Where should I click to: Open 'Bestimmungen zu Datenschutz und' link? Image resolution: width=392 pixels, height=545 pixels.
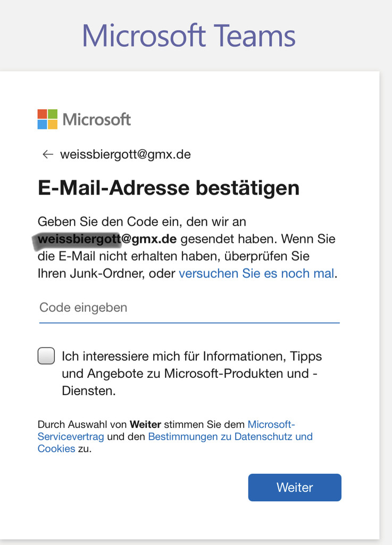[x=230, y=436]
